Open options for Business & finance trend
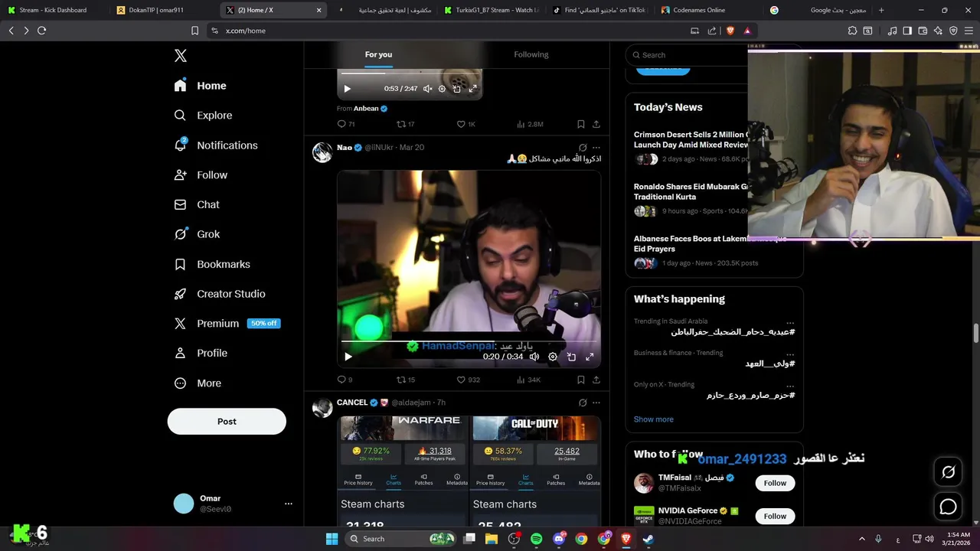980x551 pixels. 790,354
